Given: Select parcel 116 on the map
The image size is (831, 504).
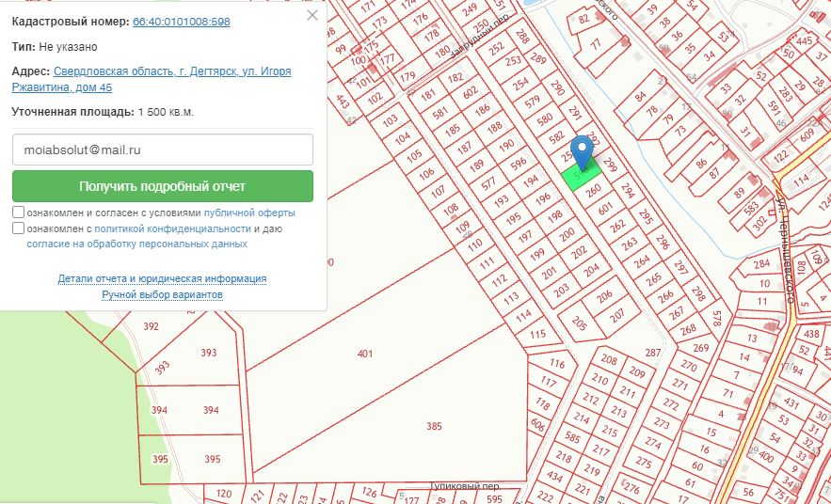Looking at the screenshot, I should pyautogui.click(x=557, y=363).
